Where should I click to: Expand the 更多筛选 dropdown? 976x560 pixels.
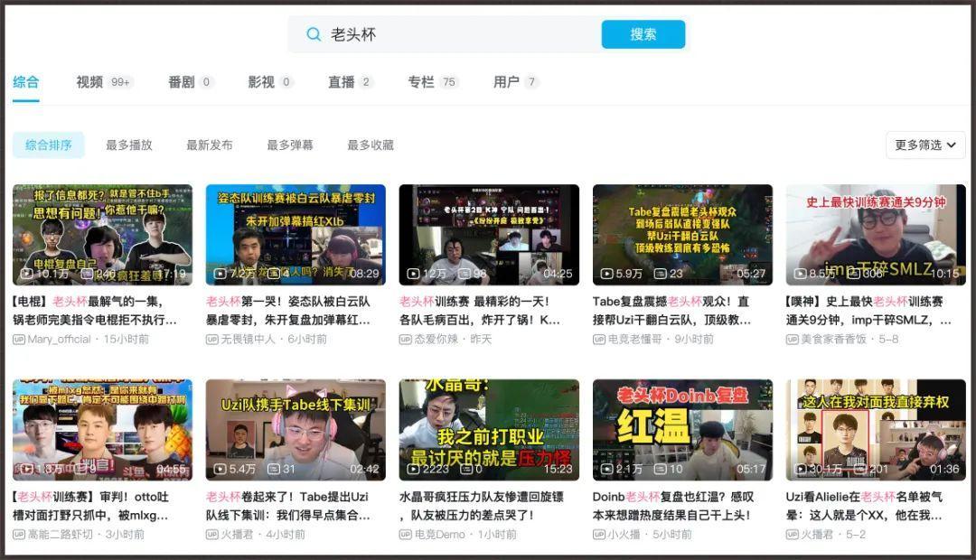925,145
